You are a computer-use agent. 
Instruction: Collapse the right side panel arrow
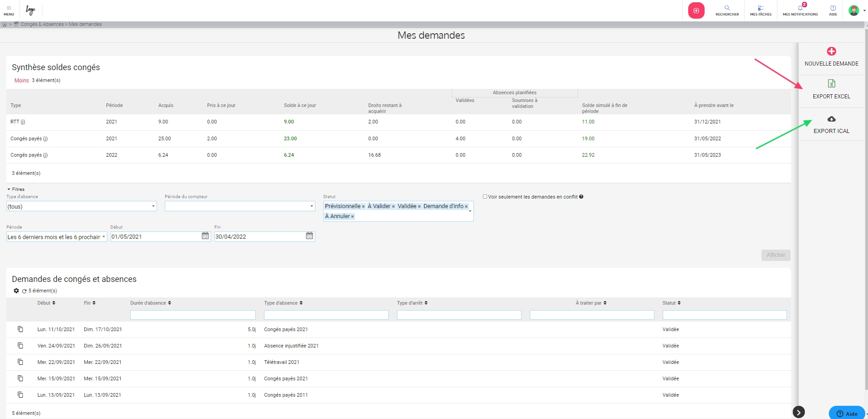[x=799, y=412]
